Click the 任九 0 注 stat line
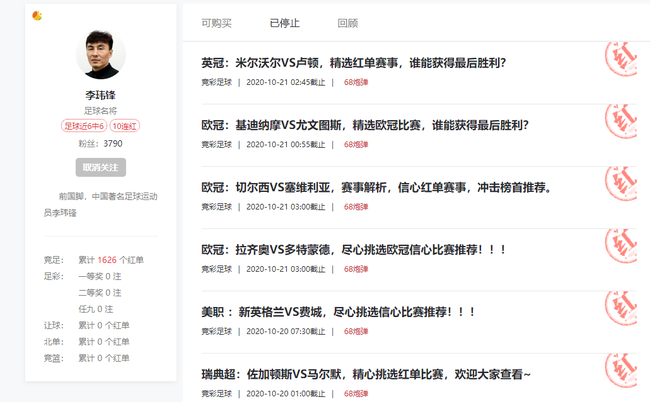Image resolution: width=650 pixels, height=402 pixels. coord(96,309)
